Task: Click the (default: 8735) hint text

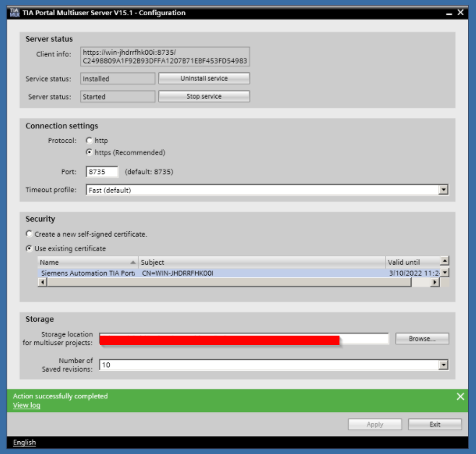Action: (x=149, y=172)
